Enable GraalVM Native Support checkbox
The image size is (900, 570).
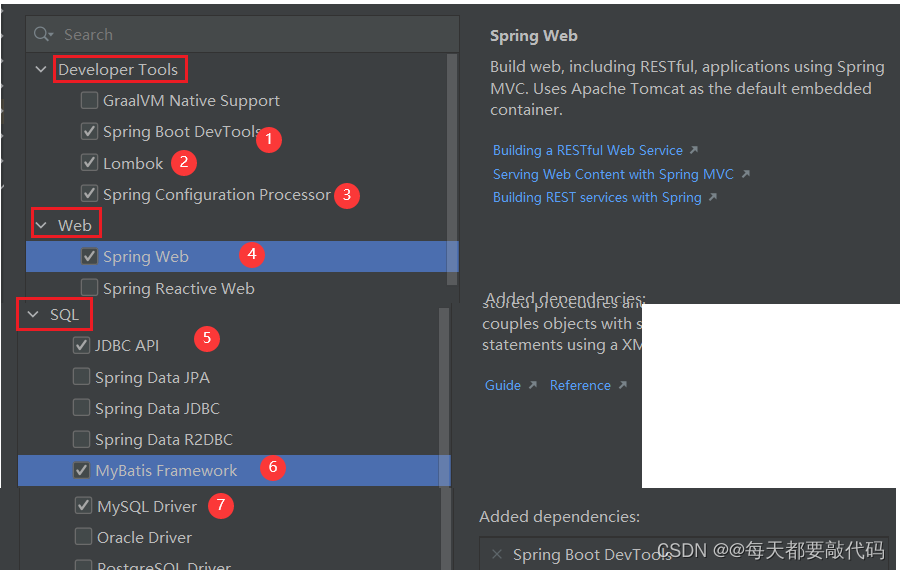89,100
